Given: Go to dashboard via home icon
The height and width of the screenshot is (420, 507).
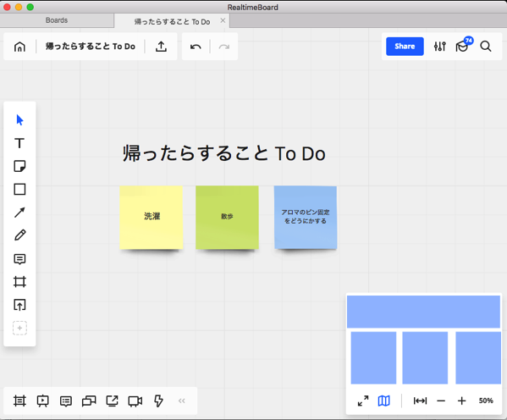Looking at the screenshot, I should (x=19, y=47).
